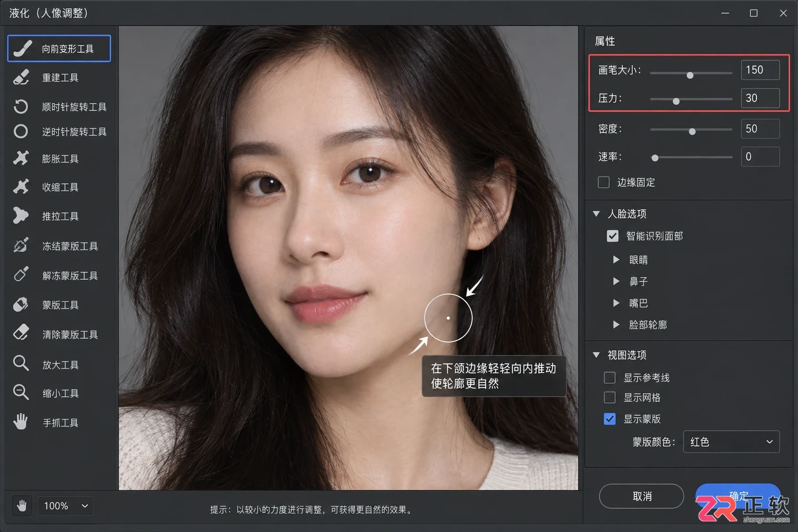Click the 压力 value field 30
The height and width of the screenshot is (532, 798).
point(760,98)
